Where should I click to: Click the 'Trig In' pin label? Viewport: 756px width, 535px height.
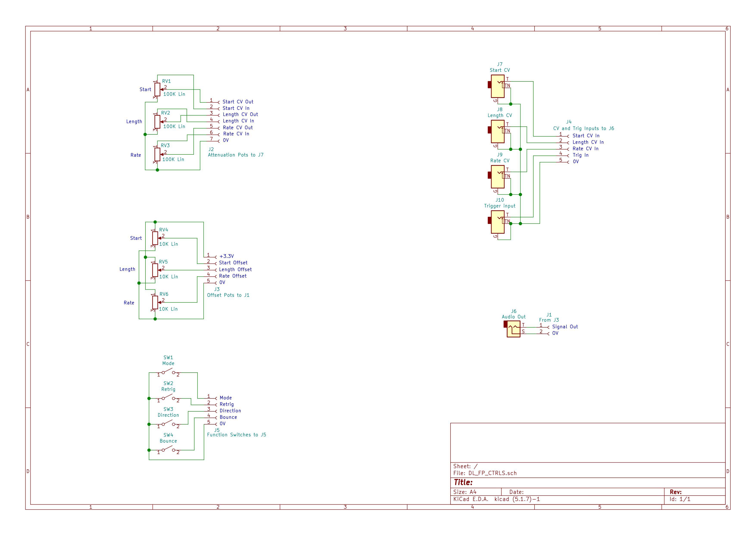[580, 155]
